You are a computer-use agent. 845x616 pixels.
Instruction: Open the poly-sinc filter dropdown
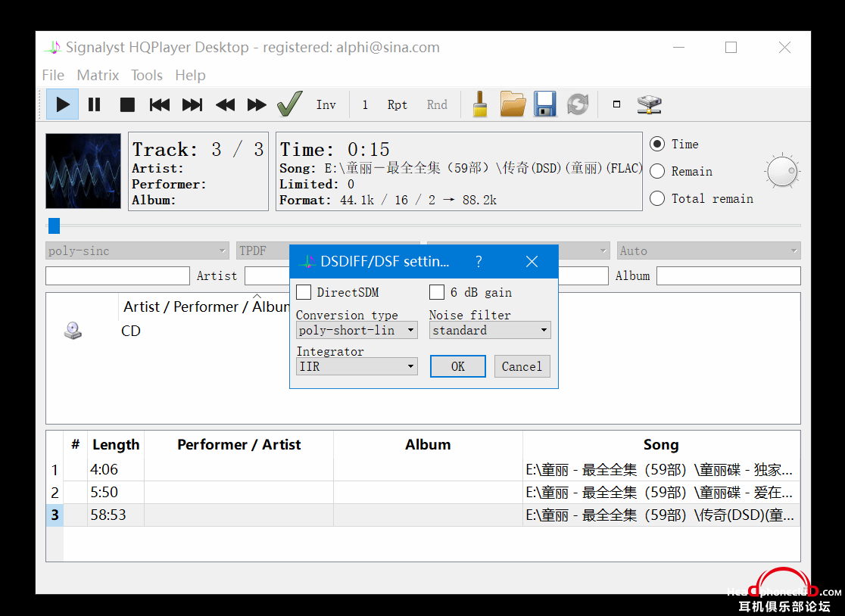[x=137, y=250]
